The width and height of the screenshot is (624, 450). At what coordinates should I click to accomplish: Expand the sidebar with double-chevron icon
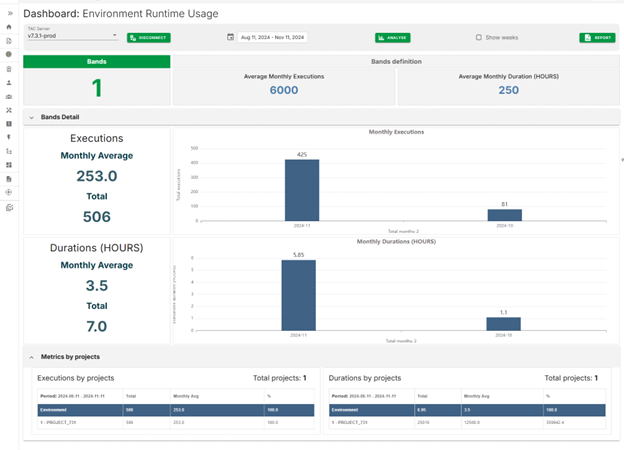[9, 13]
